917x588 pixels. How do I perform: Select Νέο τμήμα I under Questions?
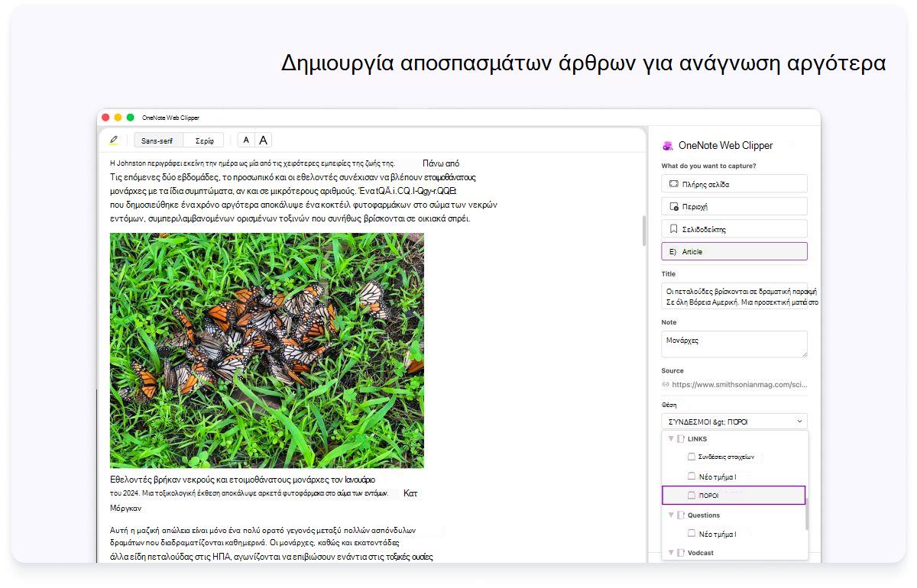tap(716, 534)
